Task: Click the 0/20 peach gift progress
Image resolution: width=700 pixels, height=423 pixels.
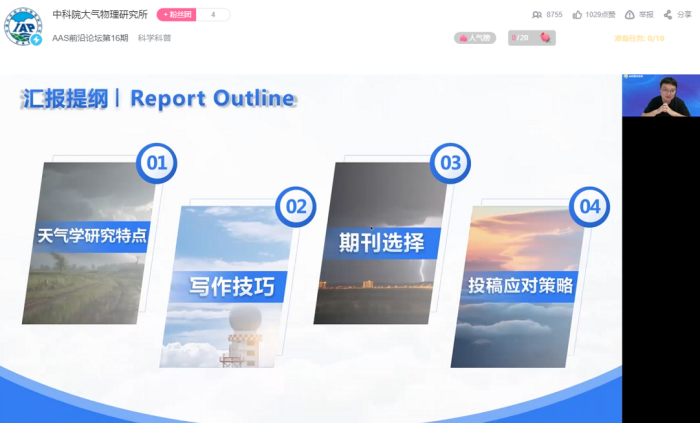Action: (x=532, y=38)
